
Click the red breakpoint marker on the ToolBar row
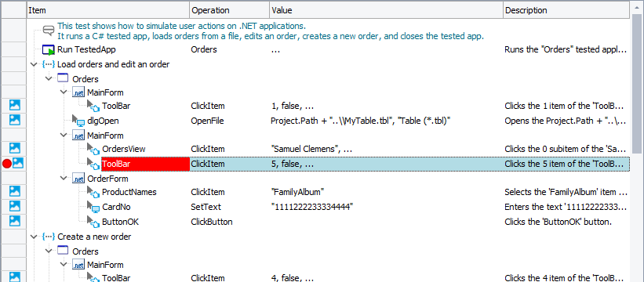6,164
